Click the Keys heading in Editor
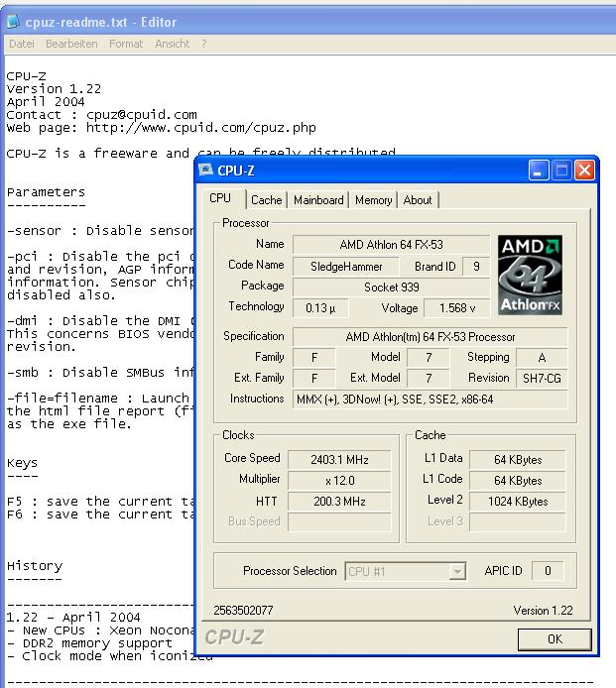The height and width of the screenshot is (688, 616). (x=22, y=463)
